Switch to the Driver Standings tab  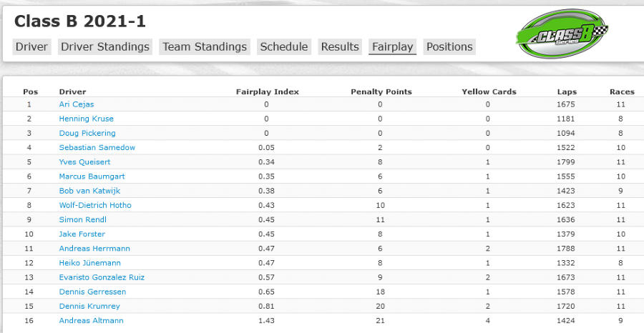105,46
